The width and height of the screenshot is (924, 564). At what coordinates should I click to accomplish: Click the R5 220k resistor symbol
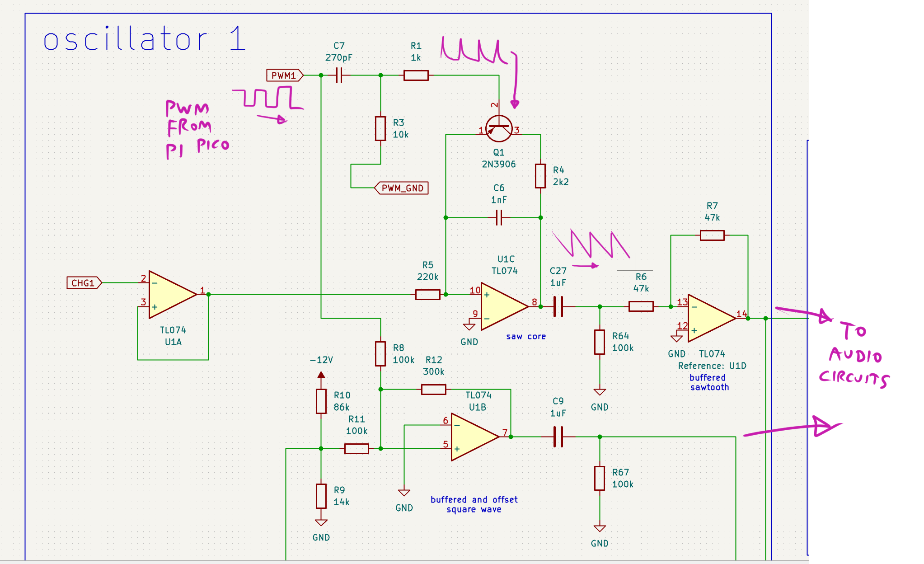click(x=427, y=295)
